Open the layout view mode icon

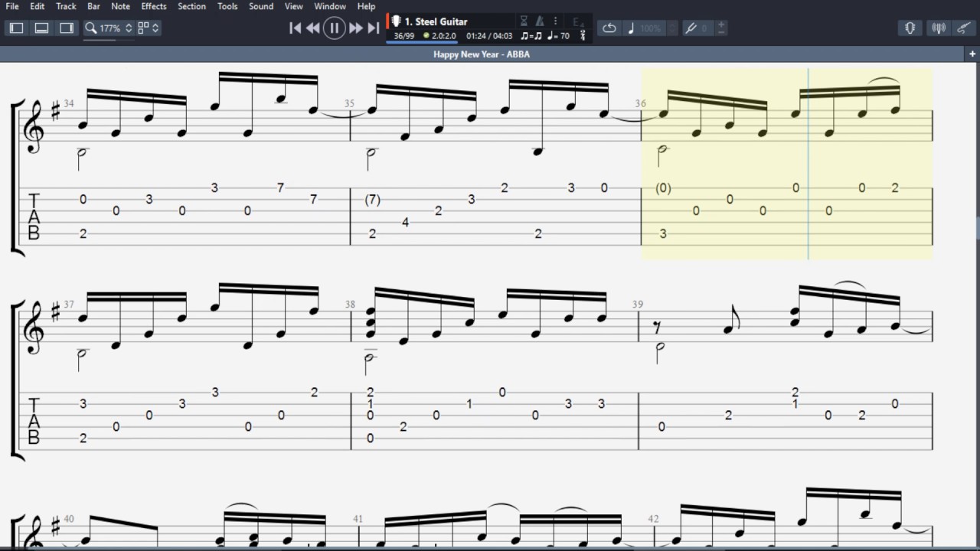pos(143,28)
